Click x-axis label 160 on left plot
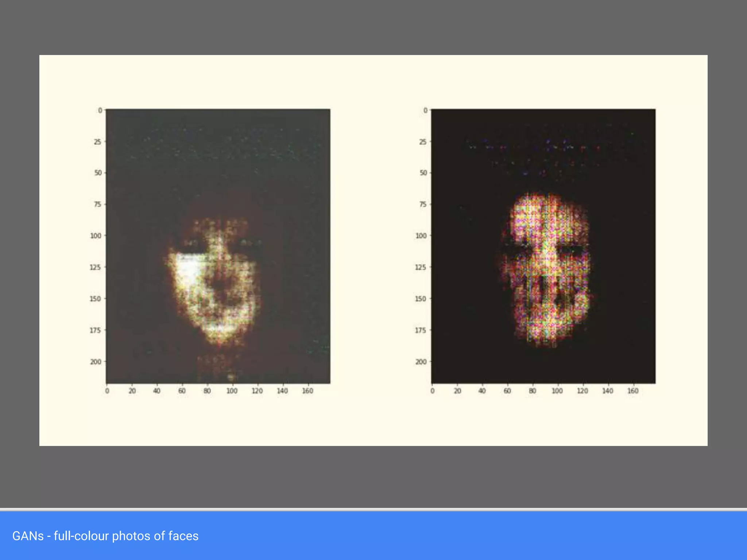The height and width of the screenshot is (560, 747). tap(307, 391)
